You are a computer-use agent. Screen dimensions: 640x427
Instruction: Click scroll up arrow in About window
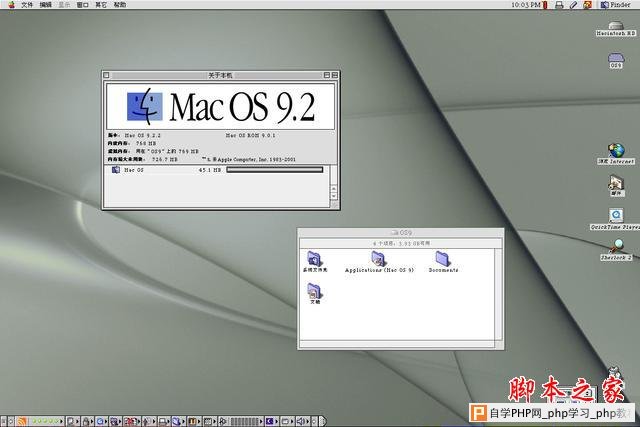pos(333,189)
